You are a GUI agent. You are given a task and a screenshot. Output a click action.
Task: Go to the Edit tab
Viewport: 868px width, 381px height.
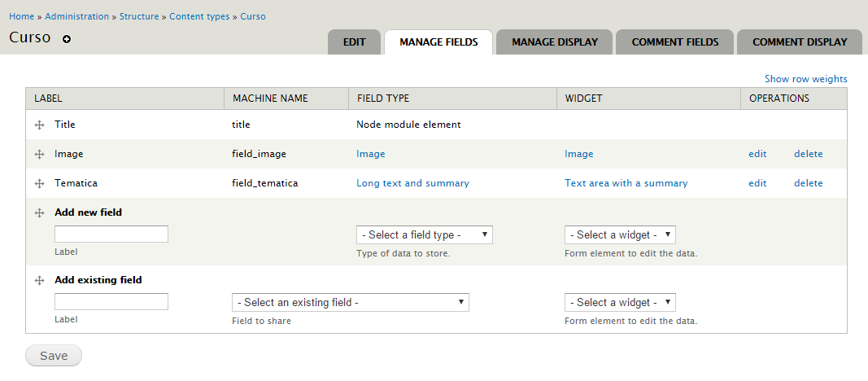tap(354, 42)
